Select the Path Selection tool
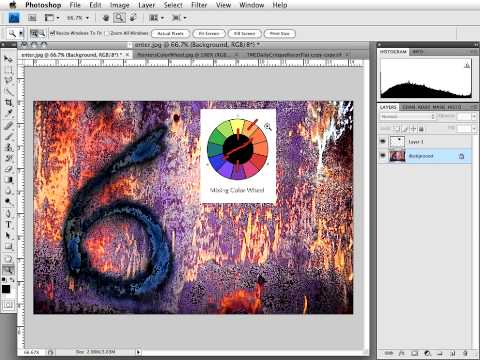The image size is (480, 360). [8, 236]
